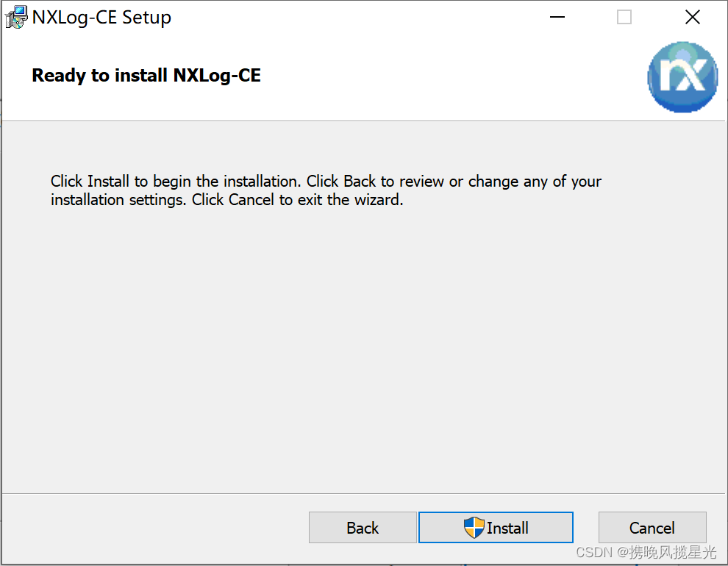The height and width of the screenshot is (566, 728).
Task: Click Install to begin the installation
Action: coord(496,527)
